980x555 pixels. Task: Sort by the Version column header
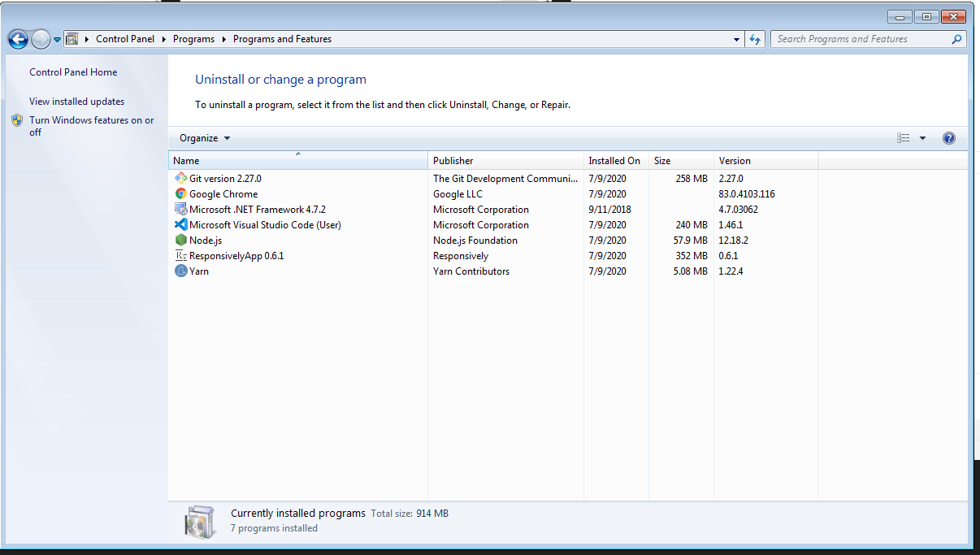pos(765,160)
